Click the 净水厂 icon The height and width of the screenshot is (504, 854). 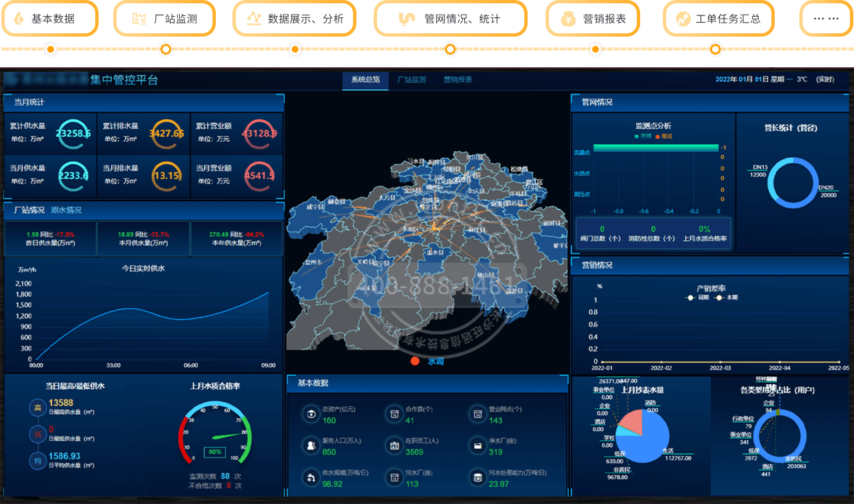click(477, 445)
